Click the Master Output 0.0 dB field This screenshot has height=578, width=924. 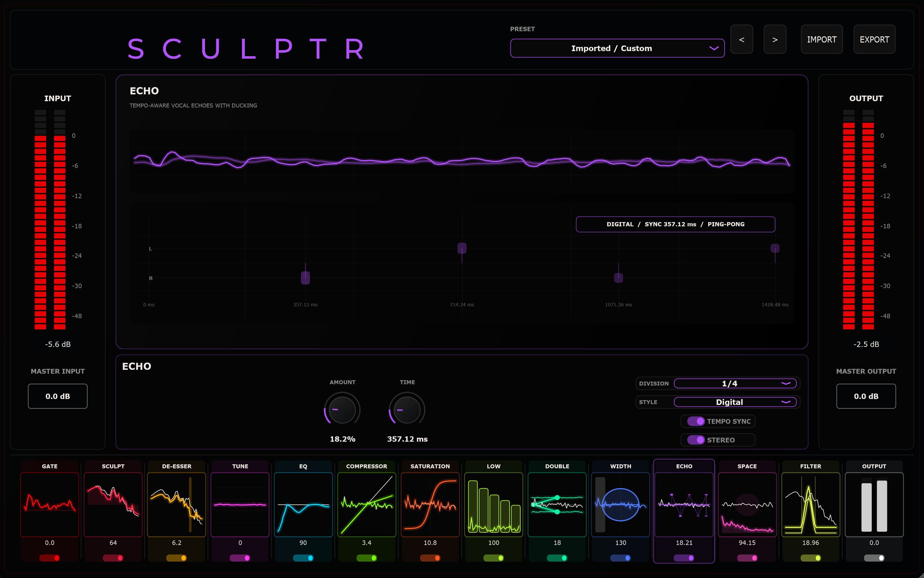pos(866,396)
